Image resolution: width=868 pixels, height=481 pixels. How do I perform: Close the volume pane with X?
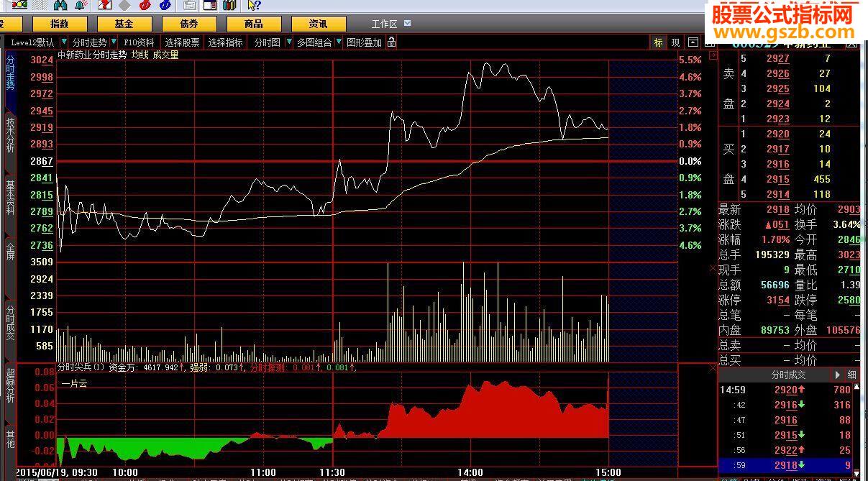pyautogui.click(x=712, y=268)
